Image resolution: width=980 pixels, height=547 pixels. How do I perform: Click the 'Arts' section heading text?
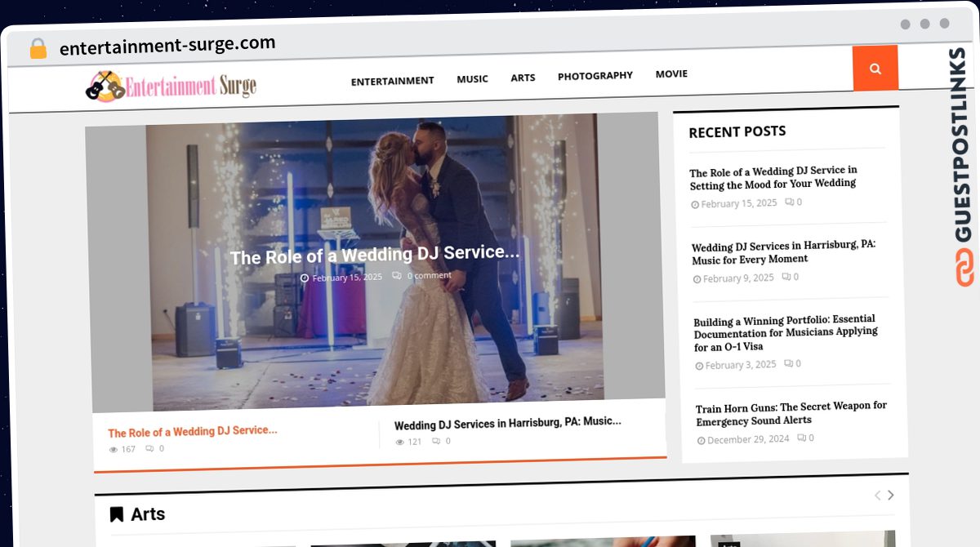coord(148,514)
